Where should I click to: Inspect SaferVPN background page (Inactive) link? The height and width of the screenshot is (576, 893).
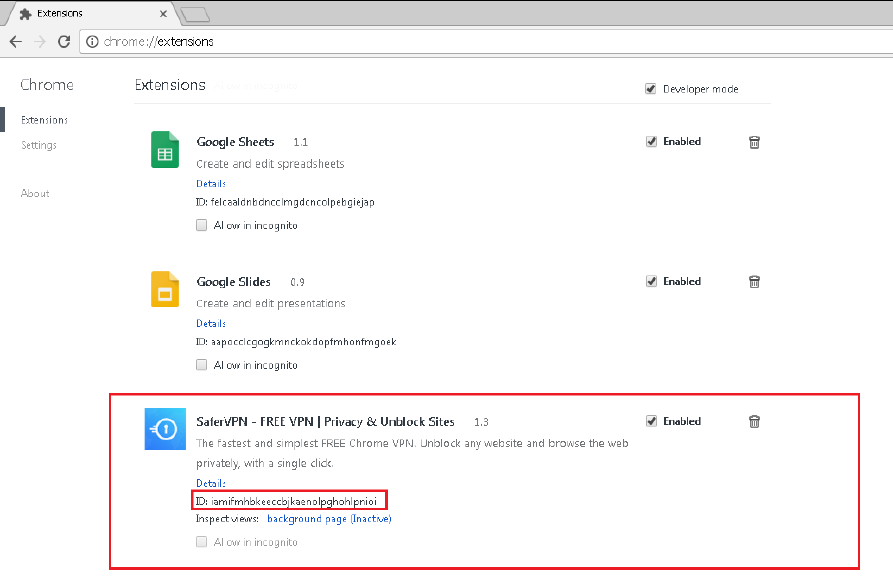329,518
